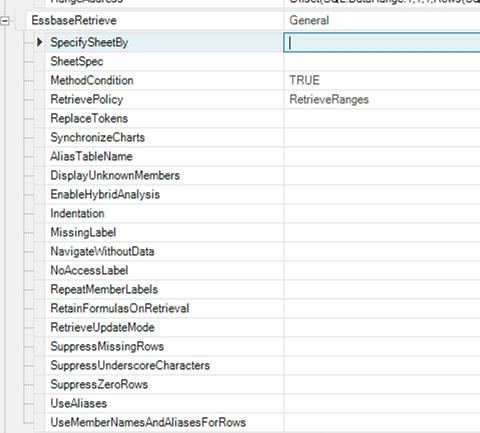This screenshot has width=480, height=433.
Task: Select the AliasTableName property
Action: (91, 156)
